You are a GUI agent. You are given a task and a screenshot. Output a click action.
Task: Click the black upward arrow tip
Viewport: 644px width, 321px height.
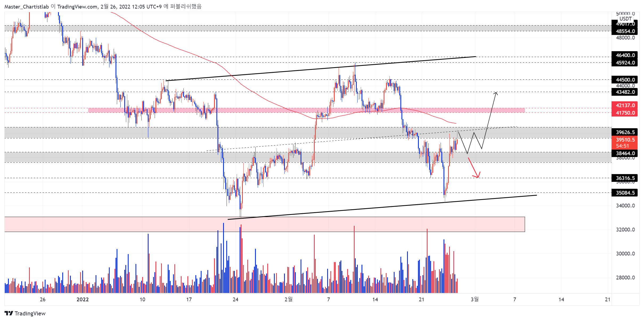496,93
